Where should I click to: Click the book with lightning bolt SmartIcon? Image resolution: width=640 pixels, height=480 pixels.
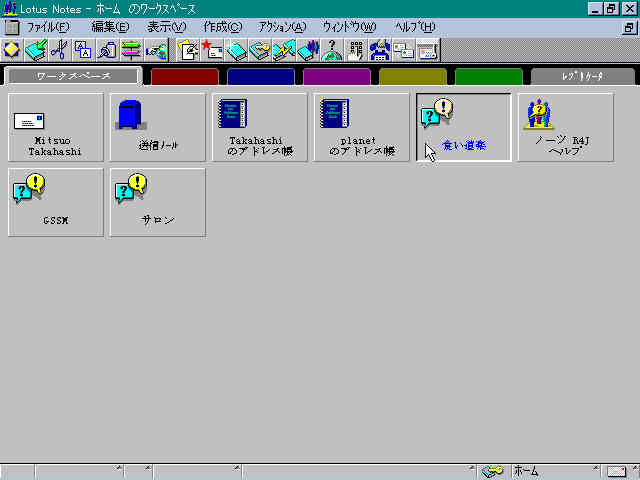point(284,50)
